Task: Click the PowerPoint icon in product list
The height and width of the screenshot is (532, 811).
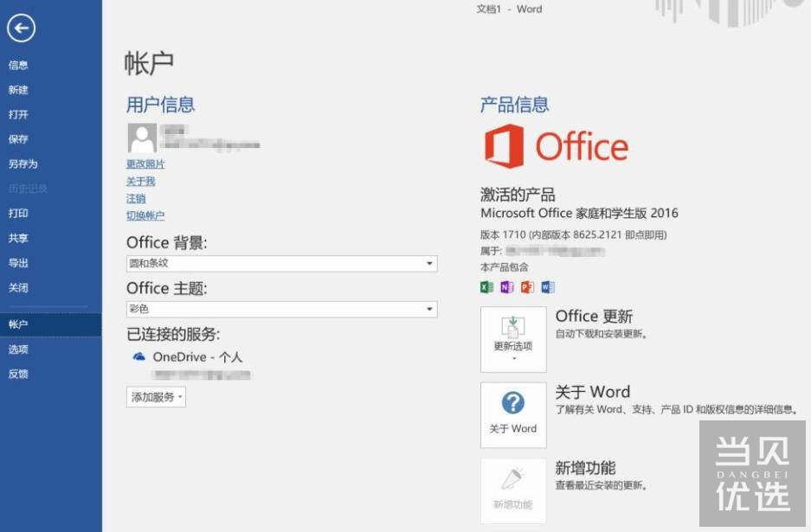Action: 527,287
